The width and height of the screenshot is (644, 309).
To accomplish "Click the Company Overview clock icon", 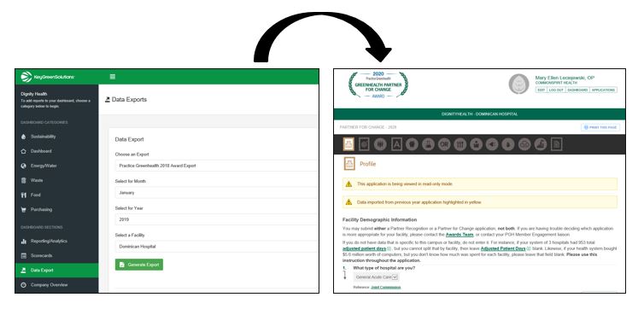I will tap(24, 285).
